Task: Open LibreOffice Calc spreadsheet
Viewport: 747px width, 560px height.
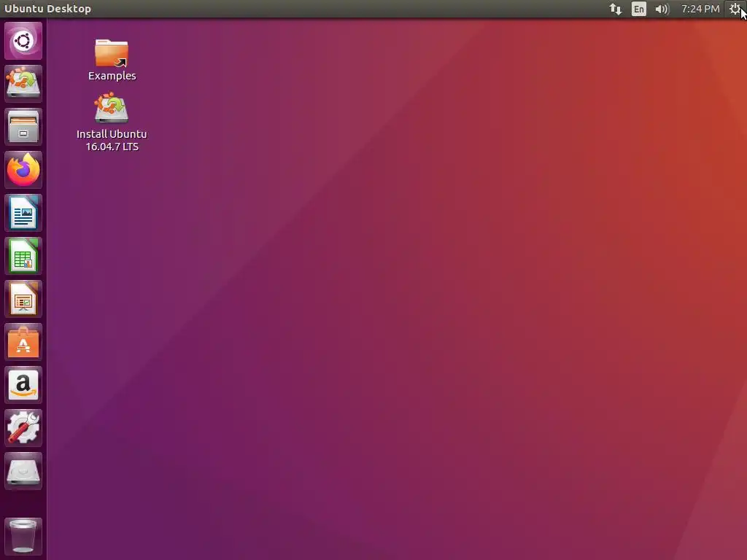Action: (x=23, y=256)
